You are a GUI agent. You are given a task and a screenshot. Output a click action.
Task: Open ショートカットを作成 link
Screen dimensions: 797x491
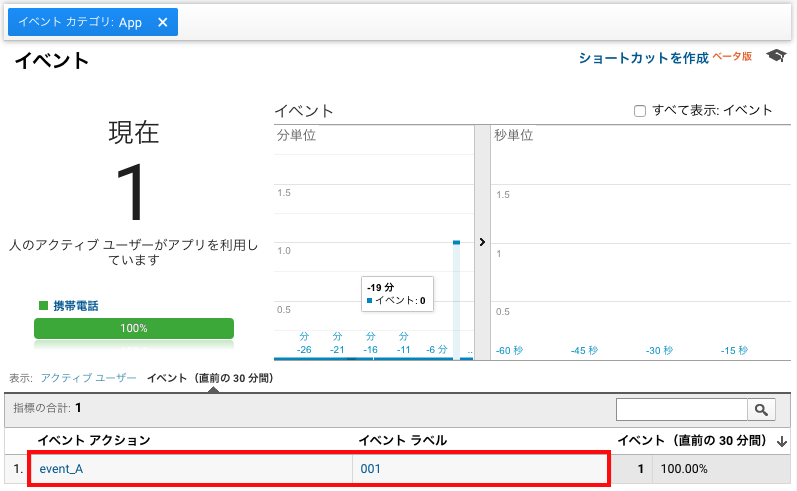click(643, 58)
